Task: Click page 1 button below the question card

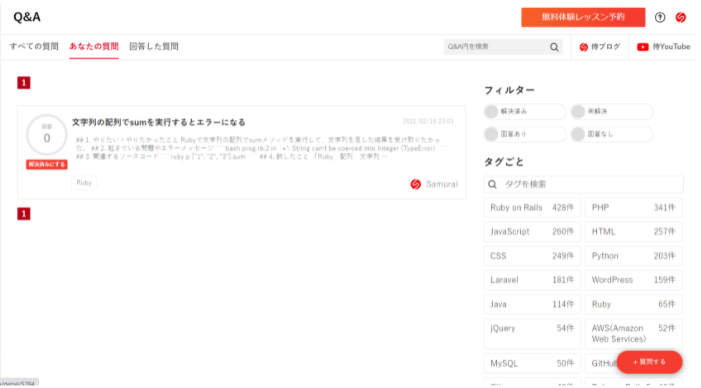Action: [x=24, y=214]
